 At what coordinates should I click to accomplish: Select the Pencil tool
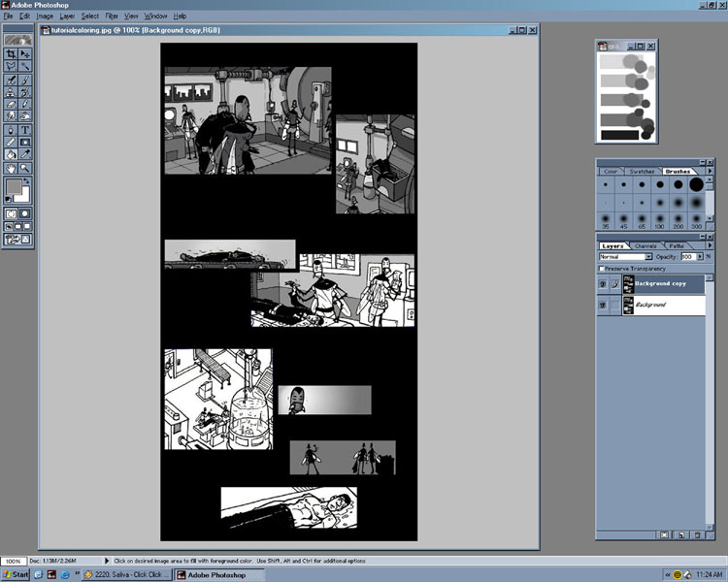click(25, 104)
